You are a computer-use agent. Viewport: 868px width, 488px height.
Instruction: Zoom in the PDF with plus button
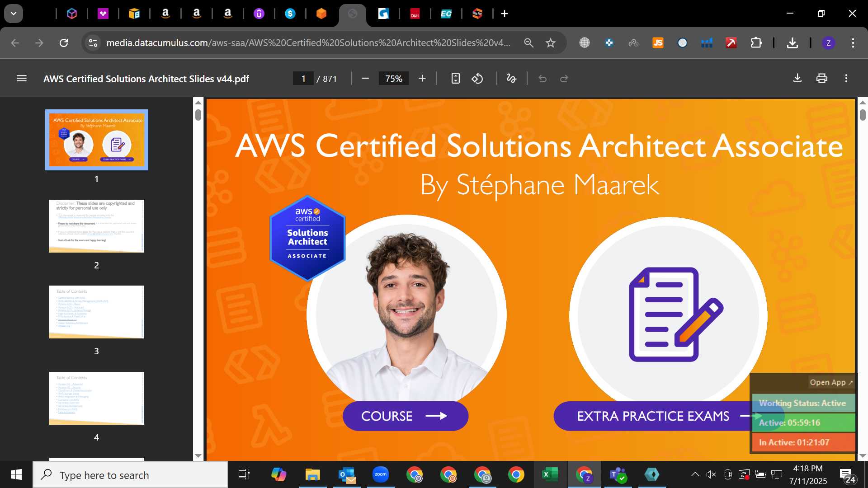tap(422, 79)
